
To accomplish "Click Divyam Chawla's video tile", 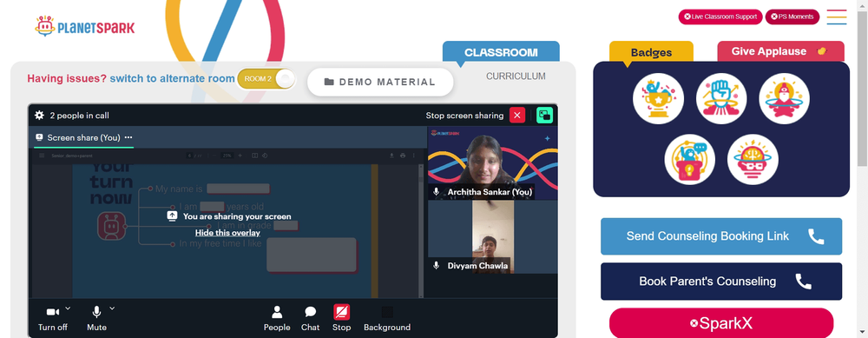I will 493,236.
